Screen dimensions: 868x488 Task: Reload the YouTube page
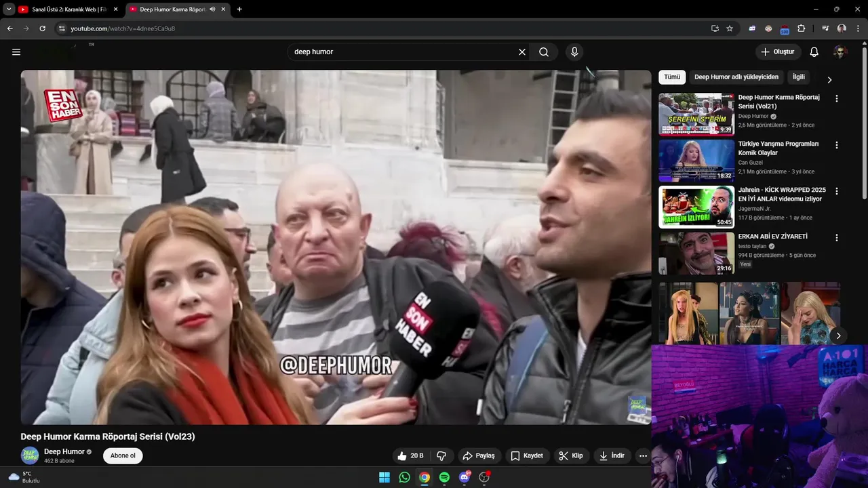coord(42,28)
